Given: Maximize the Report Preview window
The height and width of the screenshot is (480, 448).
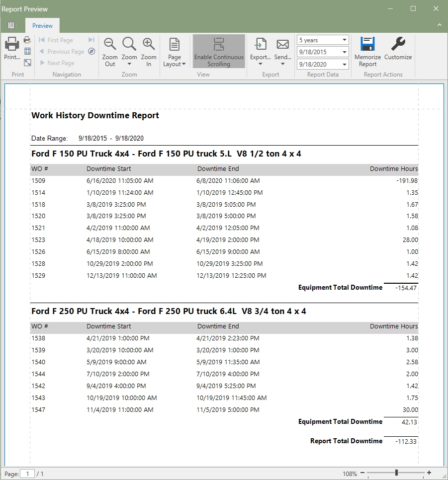Looking at the screenshot, I should point(413,8).
